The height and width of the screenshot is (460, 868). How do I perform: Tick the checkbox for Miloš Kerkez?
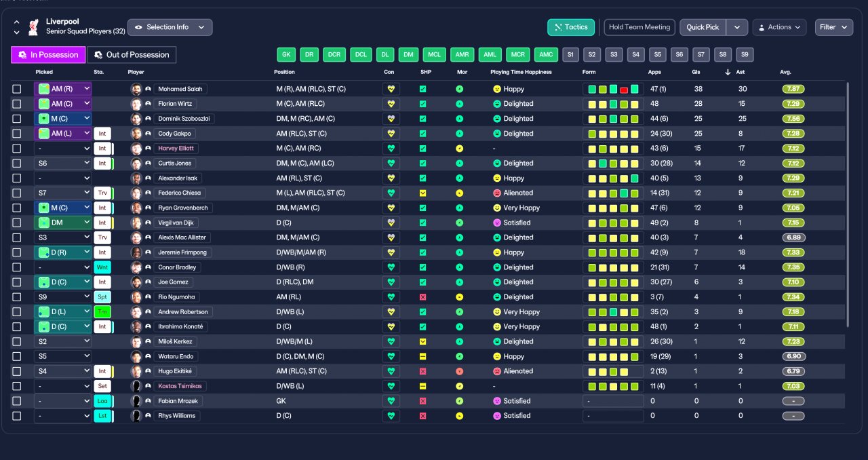pyautogui.click(x=17, y=341)
